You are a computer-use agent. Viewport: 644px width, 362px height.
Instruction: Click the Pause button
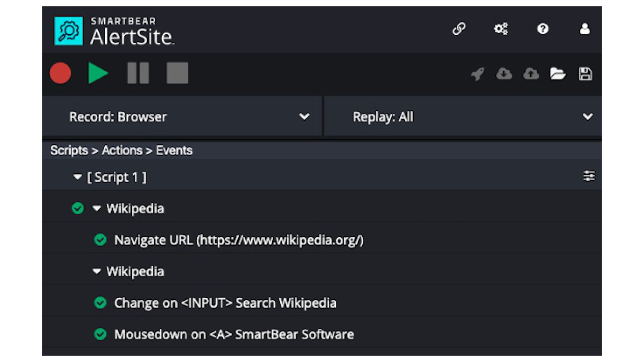click(x=137, y=73)
